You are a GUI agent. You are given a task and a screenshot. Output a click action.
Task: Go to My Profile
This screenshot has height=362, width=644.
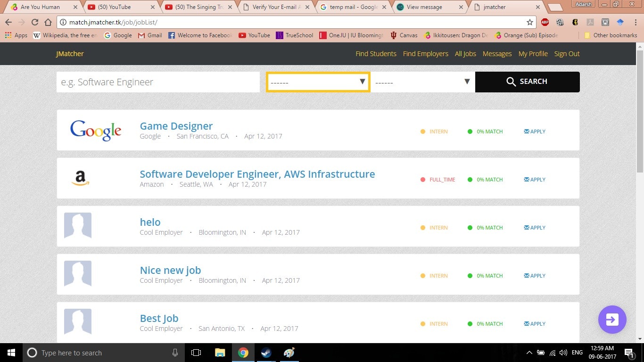533,54
